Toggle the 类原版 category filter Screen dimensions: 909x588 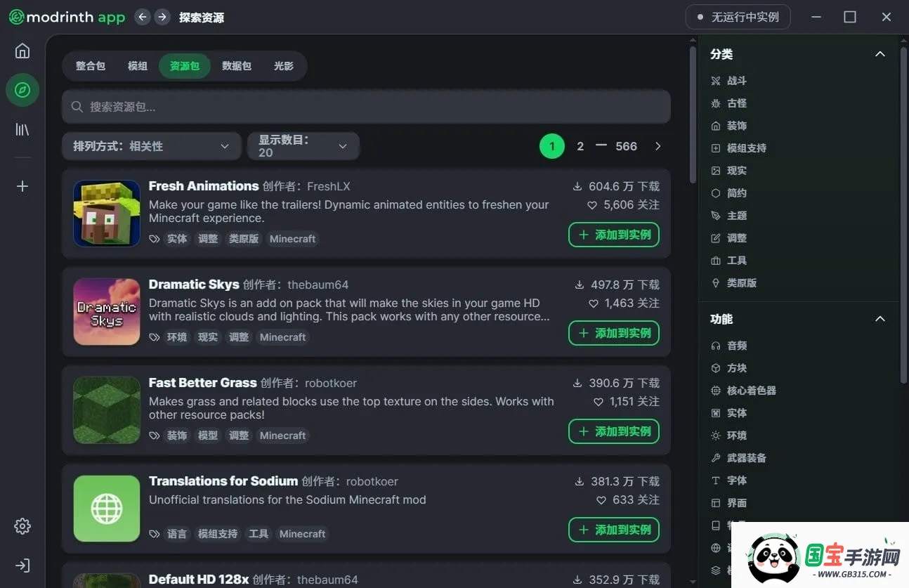point(733,283)
